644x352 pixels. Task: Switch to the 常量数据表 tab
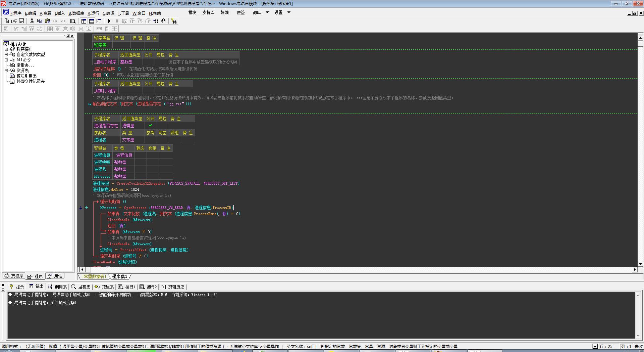[x=94, y=276]
